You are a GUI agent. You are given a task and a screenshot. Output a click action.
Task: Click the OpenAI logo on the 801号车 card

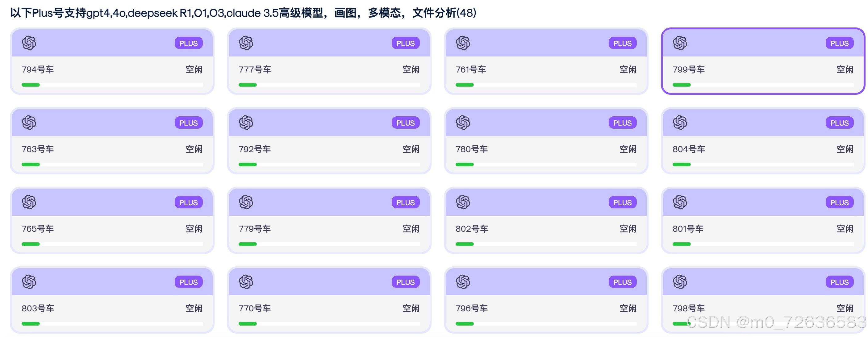[x=680, y=202]
